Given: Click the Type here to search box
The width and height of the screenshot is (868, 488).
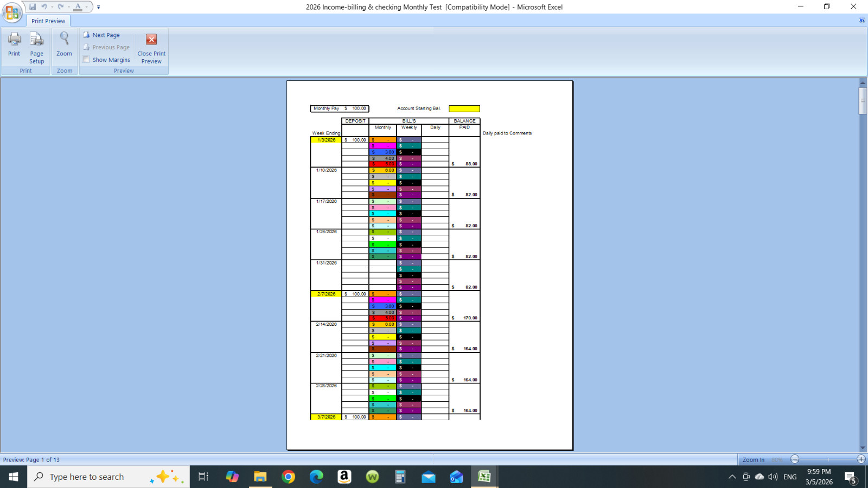Looking at the screenshot, I should click(x=108, y=477).
